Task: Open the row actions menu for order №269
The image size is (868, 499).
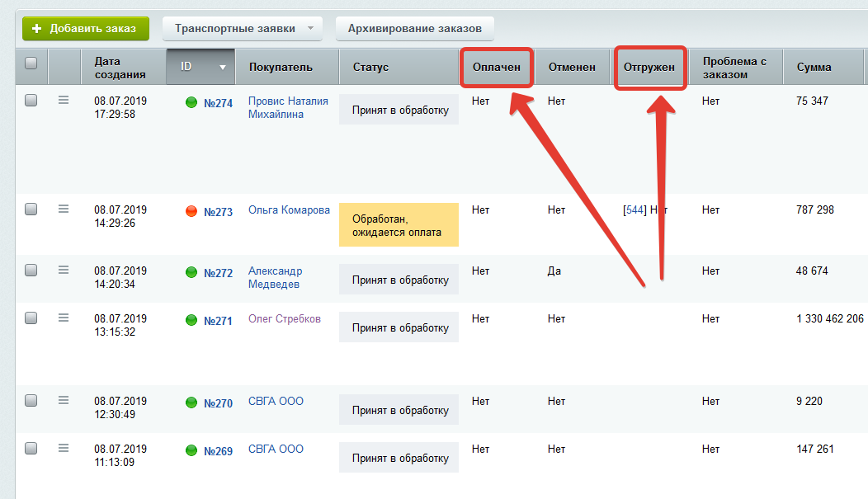Action: pyautogui.click(x=64, y=449)
